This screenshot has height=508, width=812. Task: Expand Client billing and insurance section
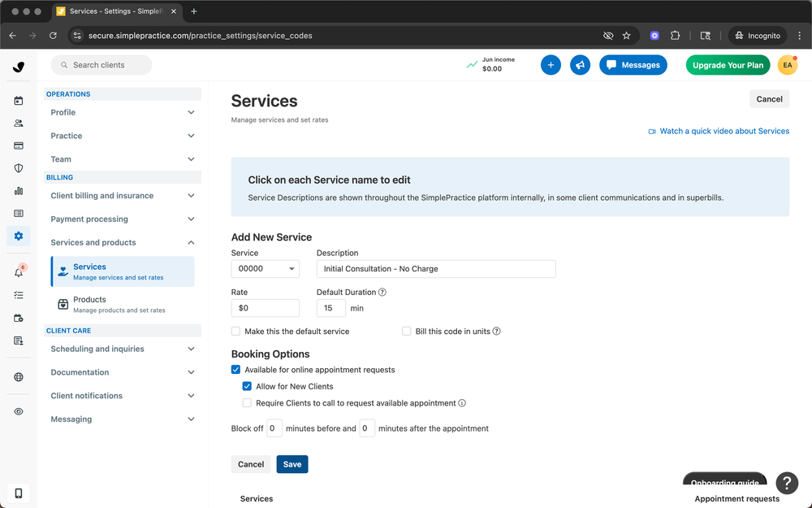click(123, 195)
